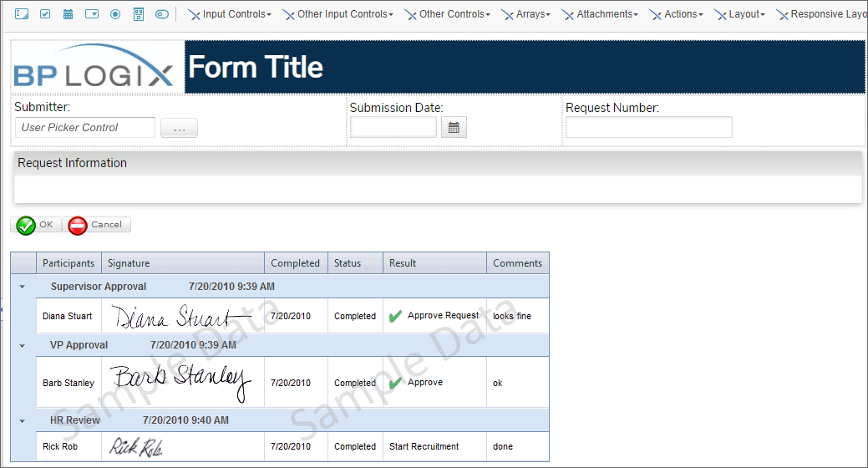
Task: Click the Signature column header
Action: (x=182, y=263)
